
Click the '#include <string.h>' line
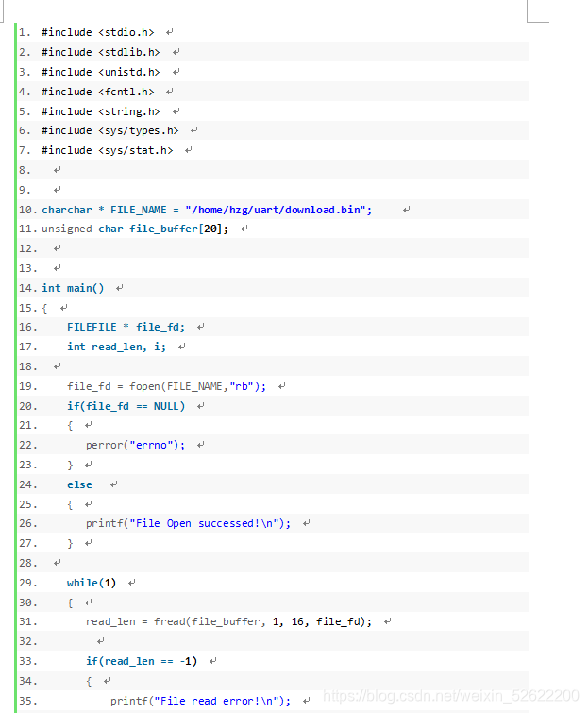pyautogui.click(x=100, y=111)
